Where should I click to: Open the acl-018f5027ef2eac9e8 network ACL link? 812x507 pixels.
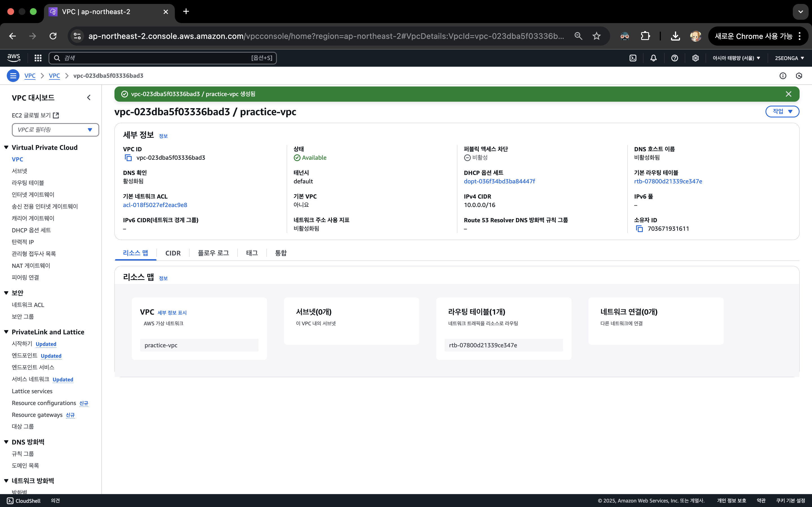click(x=155, y=205)
